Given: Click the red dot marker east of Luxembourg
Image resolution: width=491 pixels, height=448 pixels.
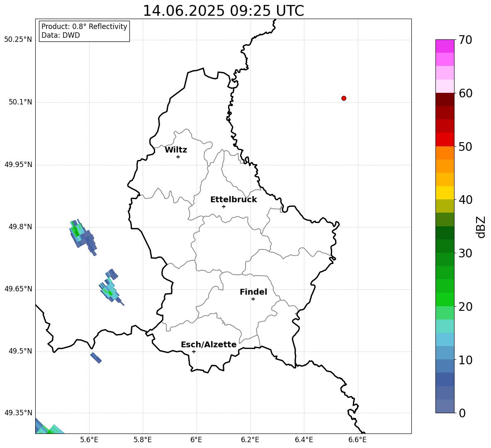Looking at the screenshot, I should 344,98.
